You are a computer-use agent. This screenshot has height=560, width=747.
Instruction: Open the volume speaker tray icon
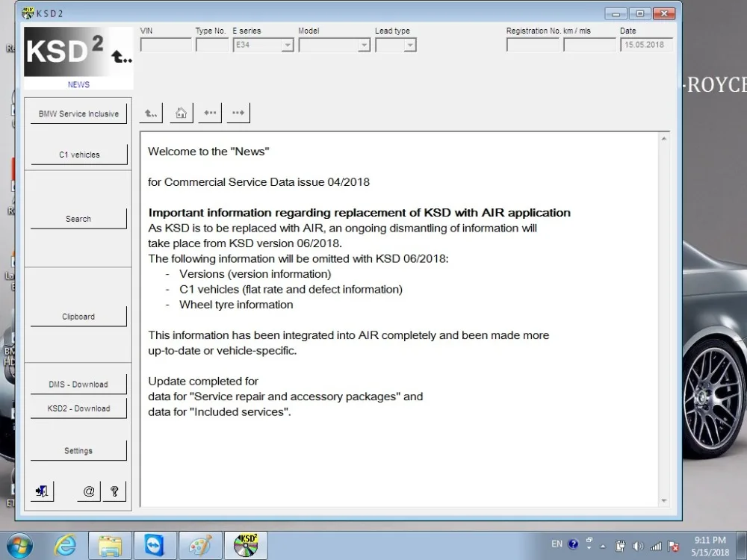637,547
